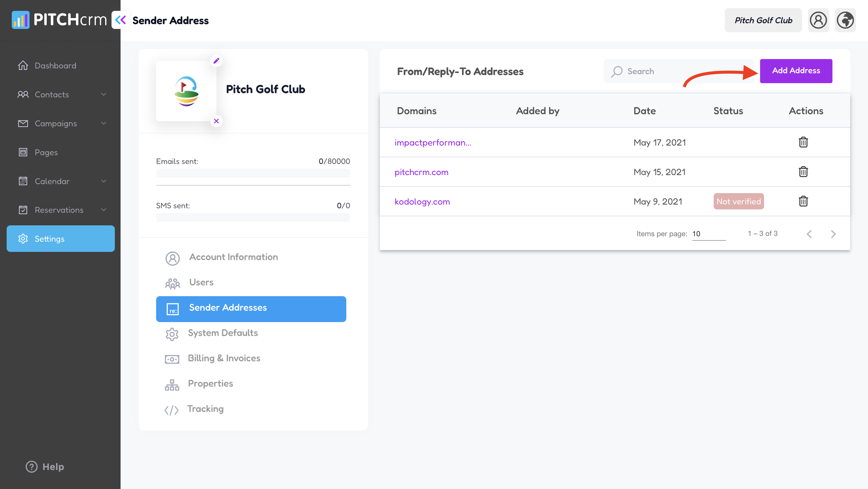This screenshot has height=489, width=868.
Task: Open the Pitch Golf Club account switcher
Action: [763, 20]
